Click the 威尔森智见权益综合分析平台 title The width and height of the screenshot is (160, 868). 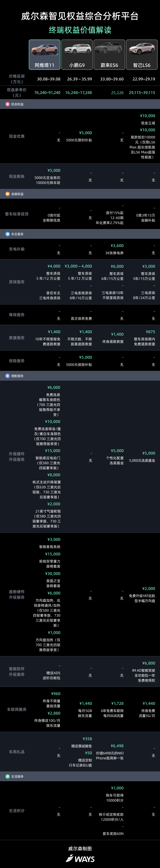point(80,16)
